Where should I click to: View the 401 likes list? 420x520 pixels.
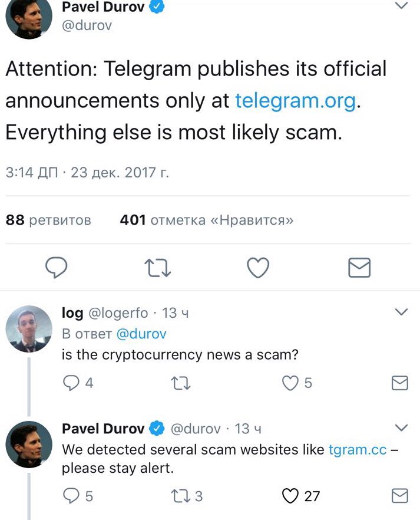click(x=207, y=220)
